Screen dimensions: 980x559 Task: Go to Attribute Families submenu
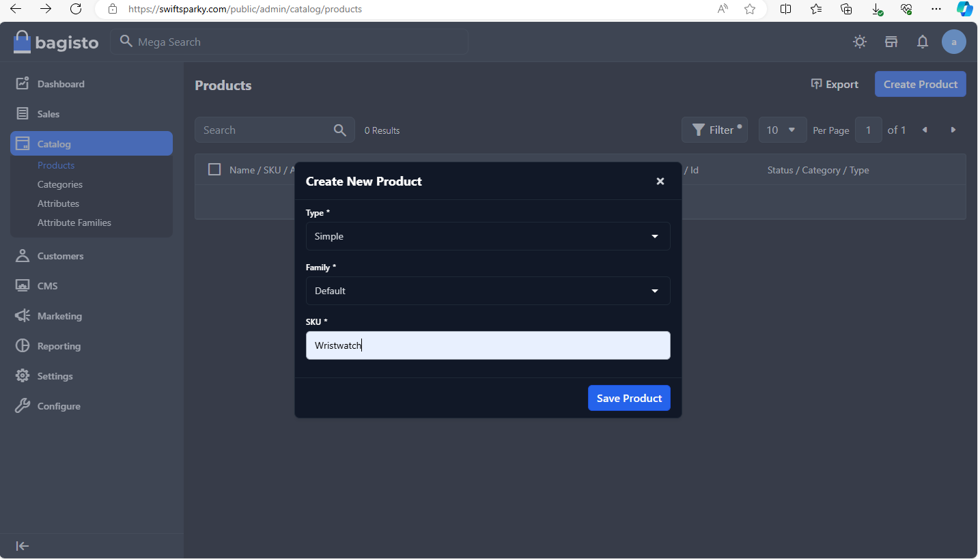point(74,223)
